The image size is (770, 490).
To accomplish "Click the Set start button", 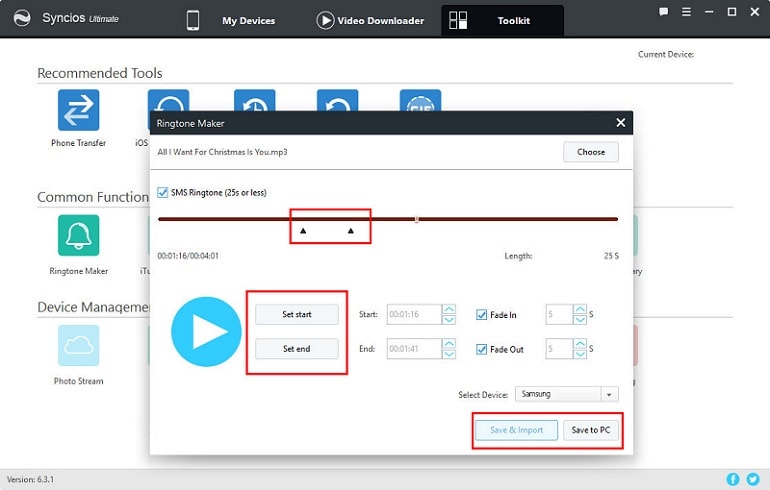I will [297, 314].
